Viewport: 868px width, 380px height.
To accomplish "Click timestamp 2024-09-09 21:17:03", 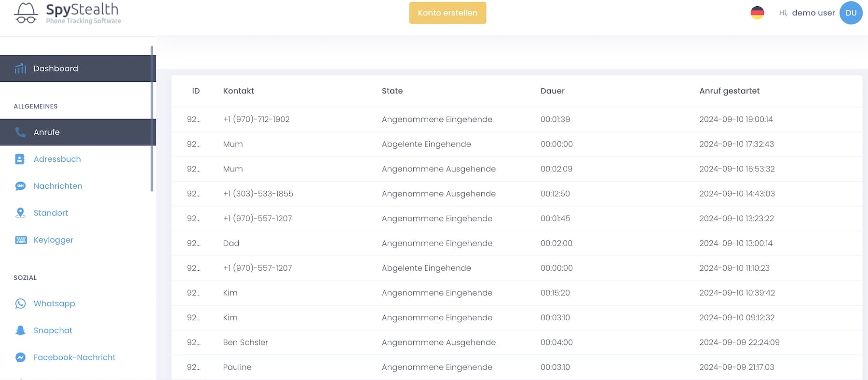I will pos(736,367).
